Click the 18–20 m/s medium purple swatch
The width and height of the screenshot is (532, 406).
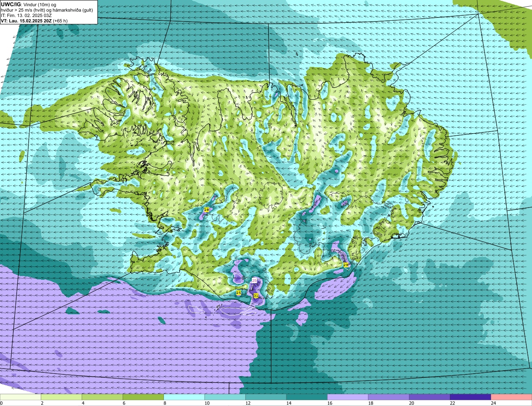tap(389, 397)
